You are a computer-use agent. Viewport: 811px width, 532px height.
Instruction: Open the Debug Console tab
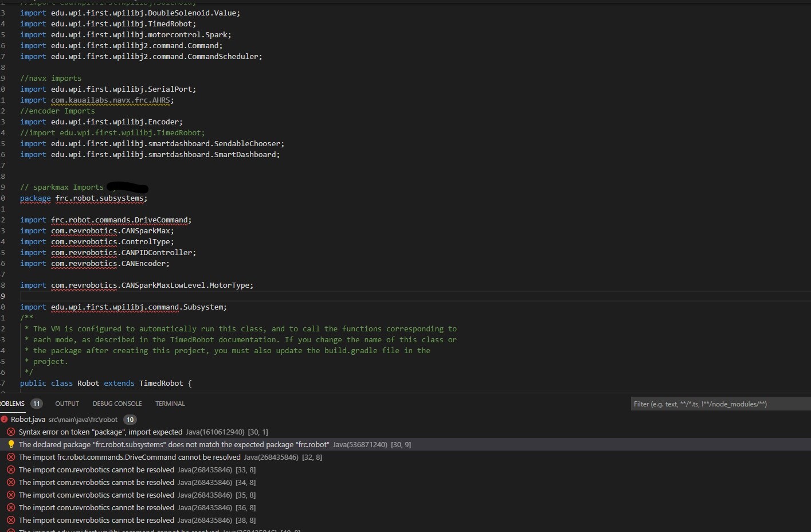tap(117, 404)
